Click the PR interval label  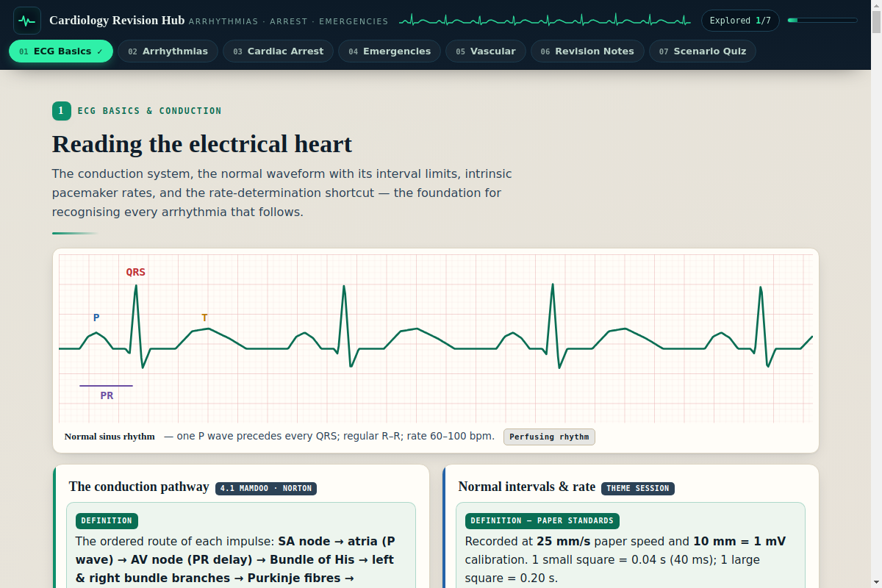pos(107,395)
